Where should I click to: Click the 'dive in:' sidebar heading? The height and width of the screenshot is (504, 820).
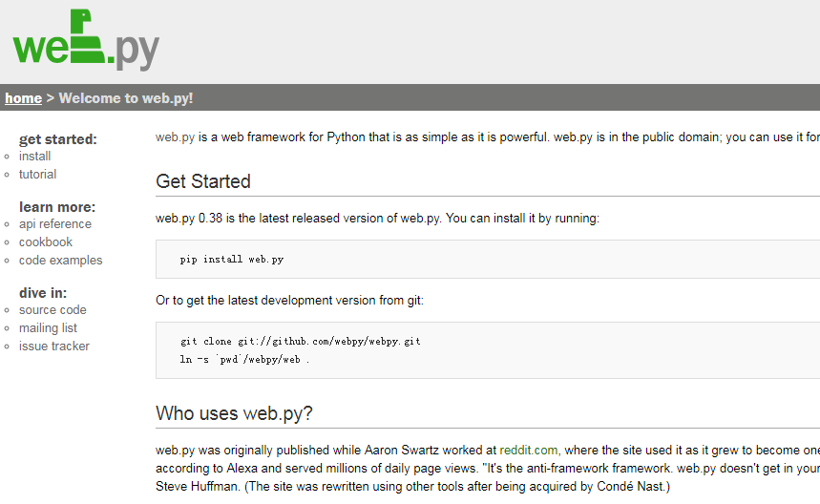[43, 293]
